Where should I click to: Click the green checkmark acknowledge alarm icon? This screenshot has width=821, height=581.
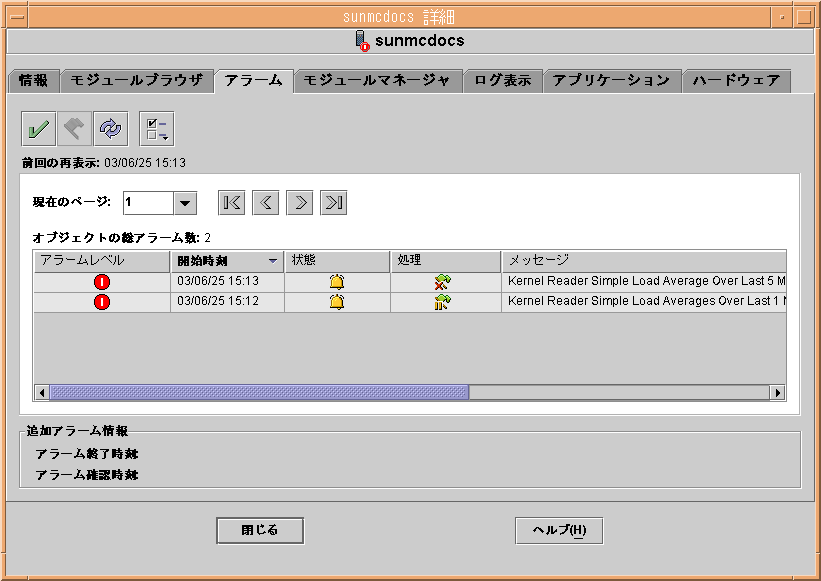[x=39, y=129]
